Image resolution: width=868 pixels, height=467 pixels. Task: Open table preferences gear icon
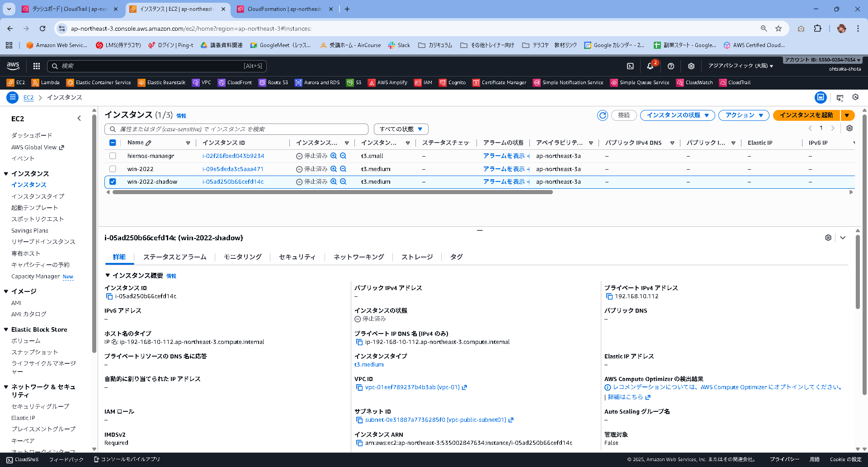pyautogui.click(x=849, y=128)
